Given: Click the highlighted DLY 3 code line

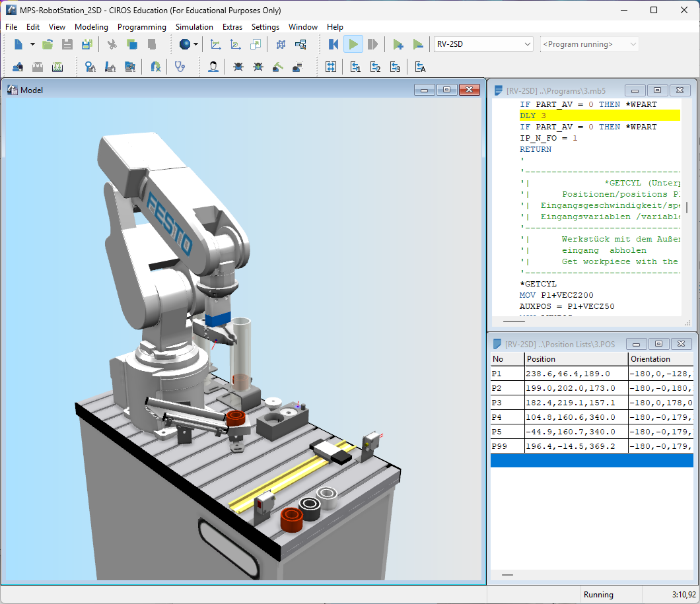Looking at the screenshot, I should coord(600,116).
